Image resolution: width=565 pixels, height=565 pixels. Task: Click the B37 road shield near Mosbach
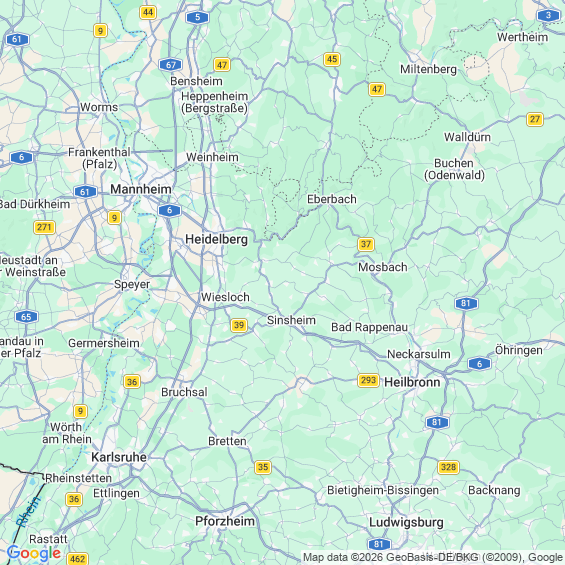click(x=366, y=244)
